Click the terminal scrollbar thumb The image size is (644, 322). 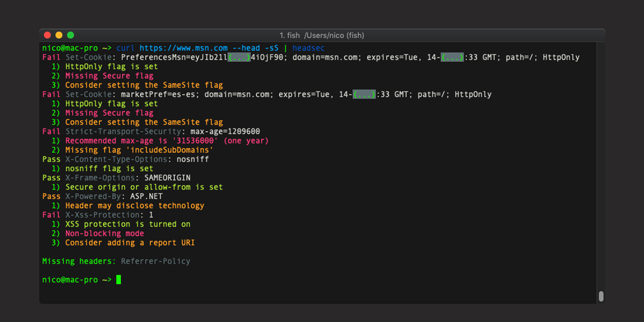tap(601, 296)
